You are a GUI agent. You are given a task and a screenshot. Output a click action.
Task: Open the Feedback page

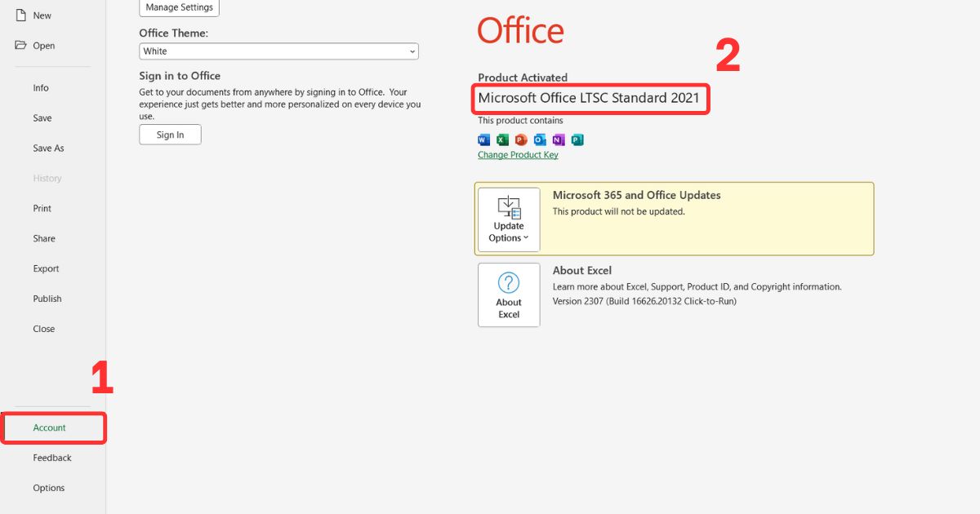point(52,459)
